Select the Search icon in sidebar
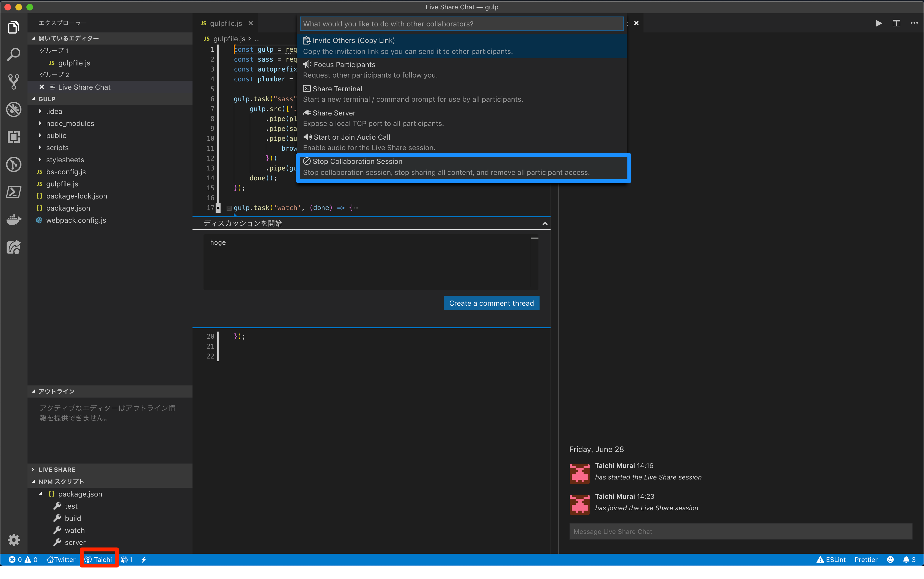The image size is (924, 579). (x=15, y=55)
